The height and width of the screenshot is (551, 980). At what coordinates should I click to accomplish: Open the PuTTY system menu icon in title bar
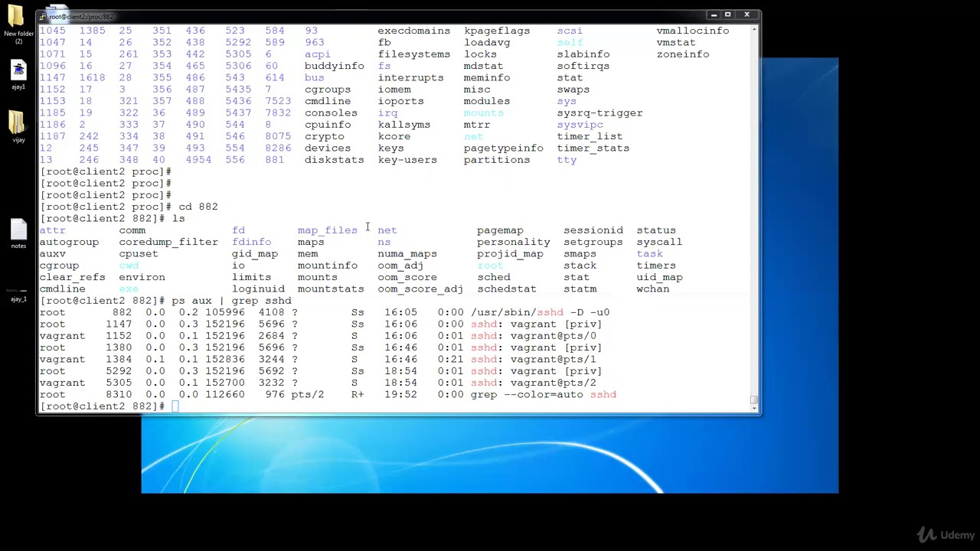point(44,16)
